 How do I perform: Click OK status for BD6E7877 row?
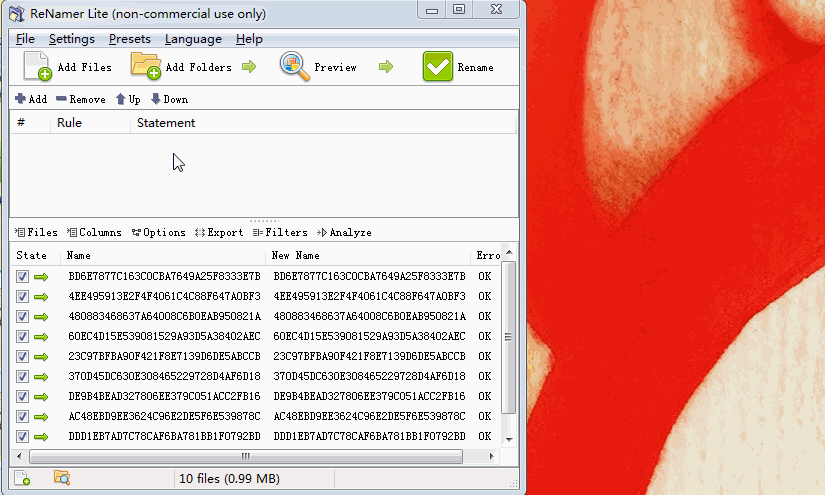[485, 276]
